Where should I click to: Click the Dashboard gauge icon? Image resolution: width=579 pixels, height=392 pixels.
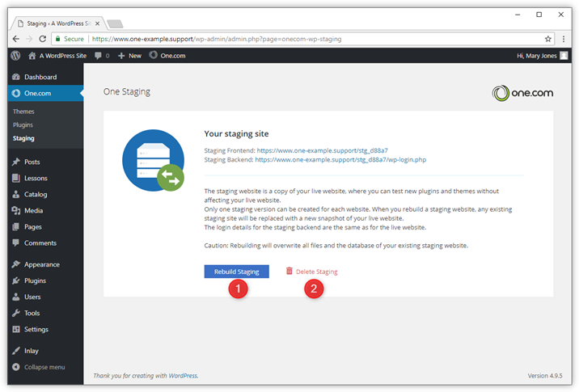(x=16, y=77)
